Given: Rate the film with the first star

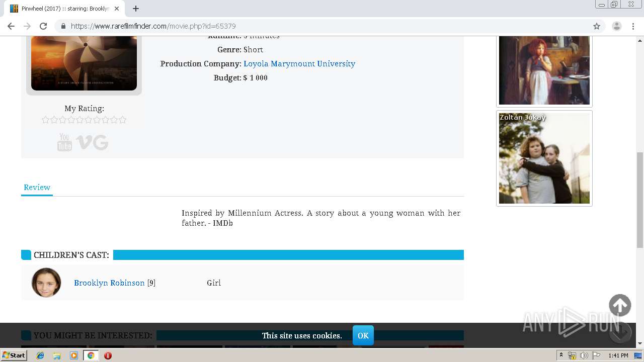Looking at the screenshot, I should (x=46, y=120).
